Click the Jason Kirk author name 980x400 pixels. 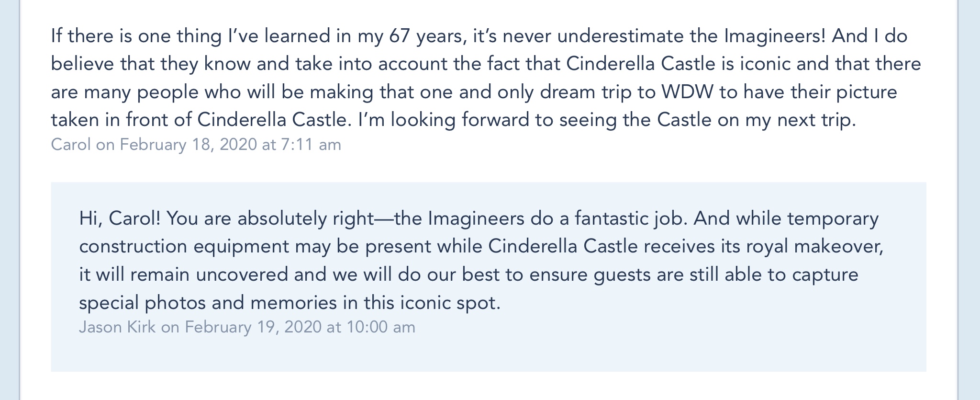pyautogui.click(x=117, y=327)
